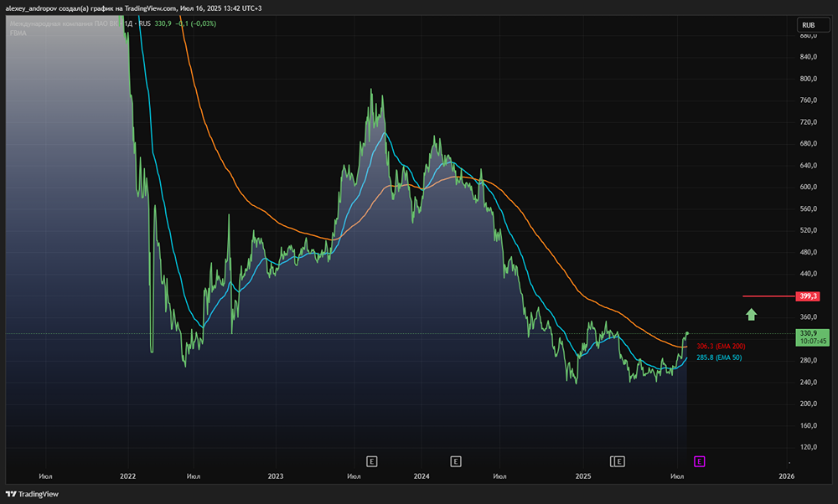Click the 285.8 (EMA 50) label

pos(719,357)
